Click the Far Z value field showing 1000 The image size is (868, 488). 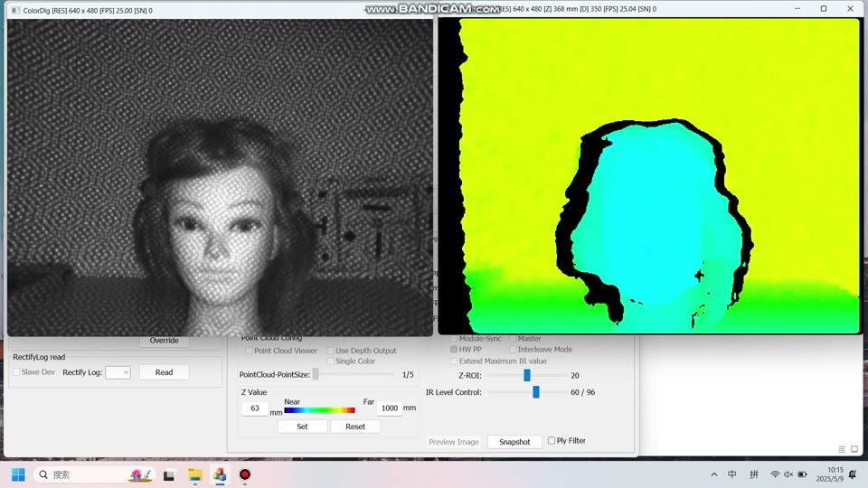coord(389,408)
